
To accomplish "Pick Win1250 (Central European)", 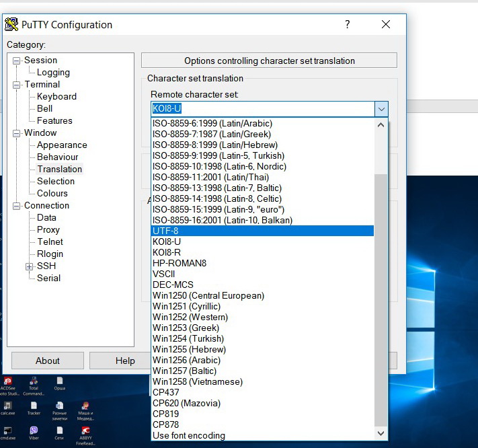I will pos(262,295).
